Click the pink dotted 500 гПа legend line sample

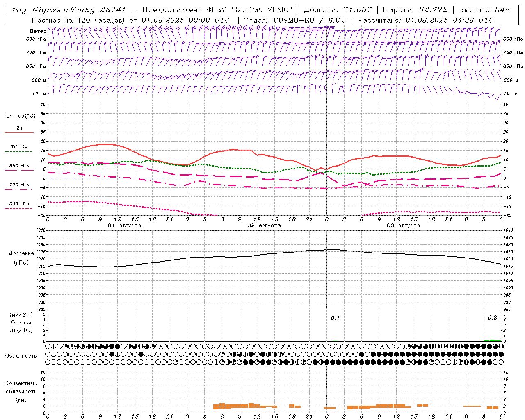(18, 208)
